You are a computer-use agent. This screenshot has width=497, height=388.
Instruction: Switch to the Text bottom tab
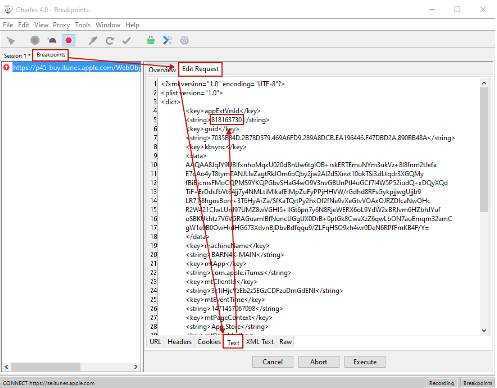click(x=233, y=342)
